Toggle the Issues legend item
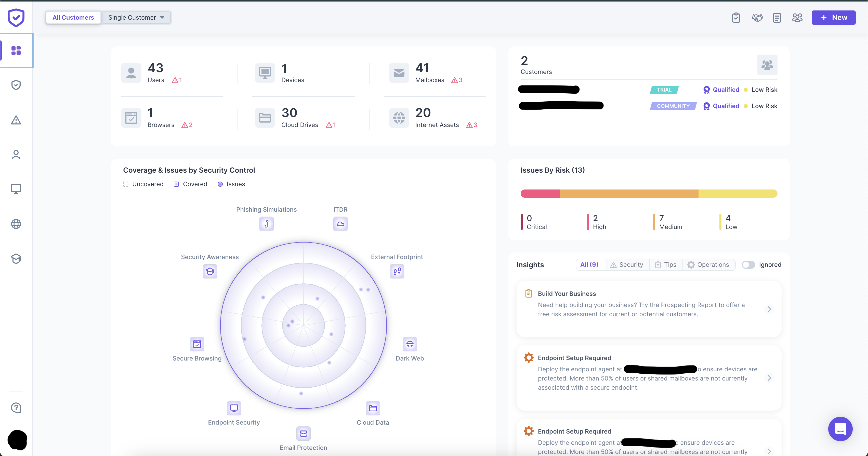This screenshot has height=456, width=868. [231, 184]
